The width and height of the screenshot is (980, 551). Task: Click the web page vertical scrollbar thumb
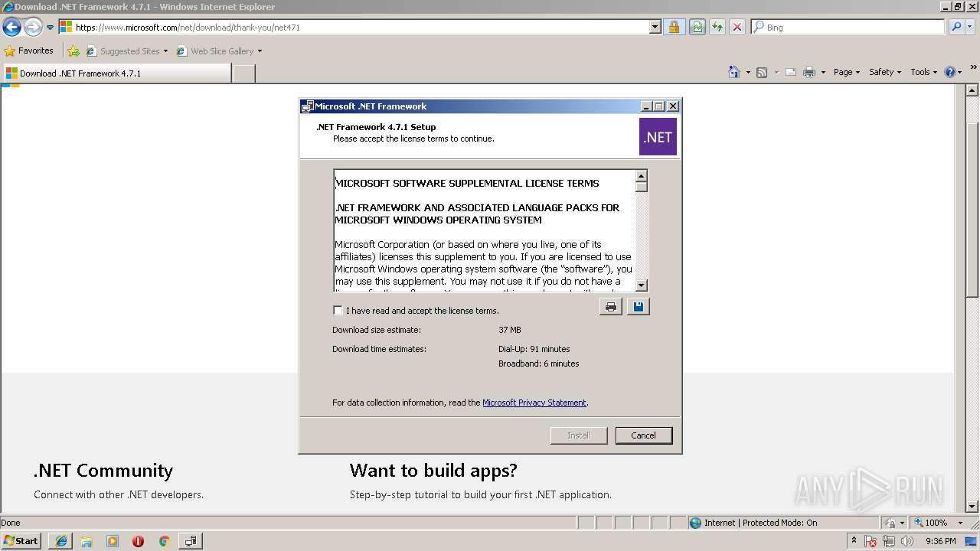click(x=972, y=210)
